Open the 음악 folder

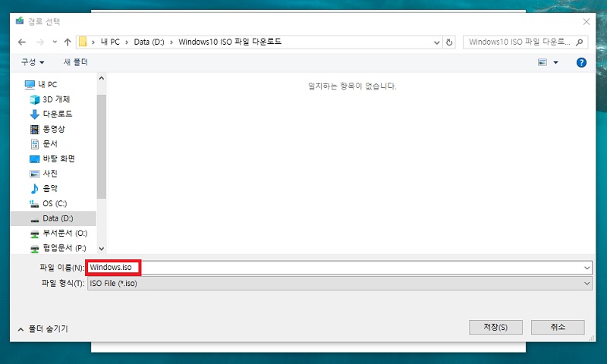click(43, 188)
